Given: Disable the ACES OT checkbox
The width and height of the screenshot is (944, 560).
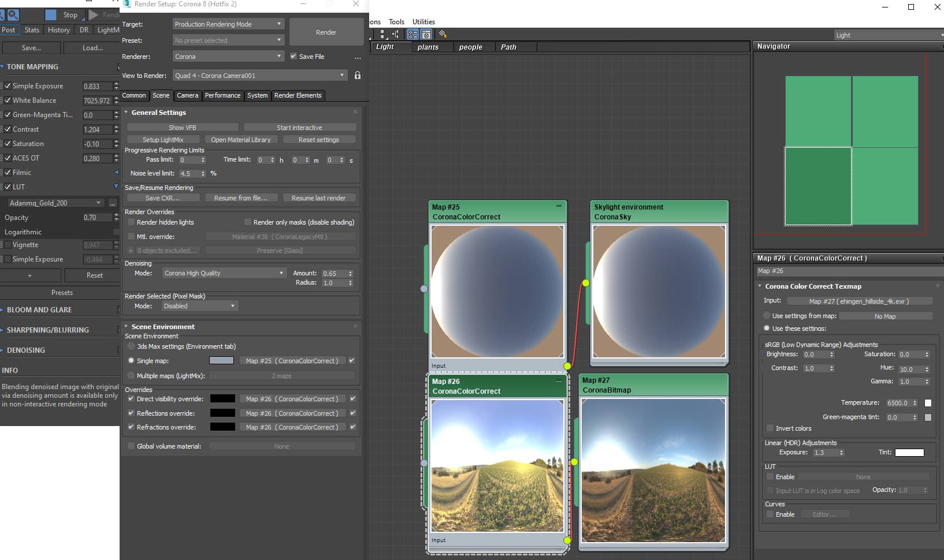Looking at the screenshot, I should pos(8,158).
